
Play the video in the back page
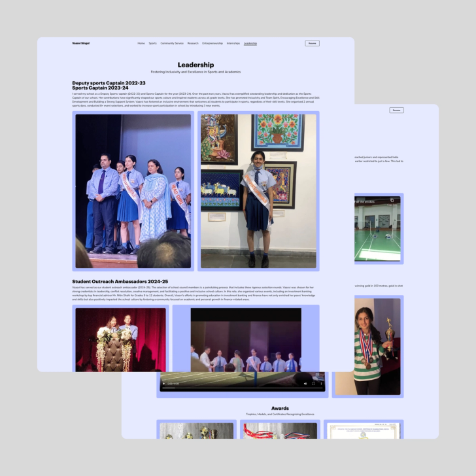[164, 383]
